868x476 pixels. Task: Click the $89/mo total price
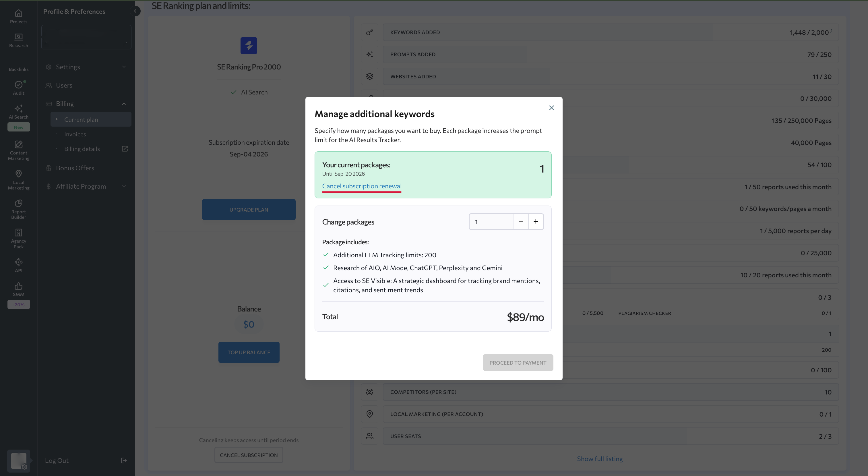point(525,317)
